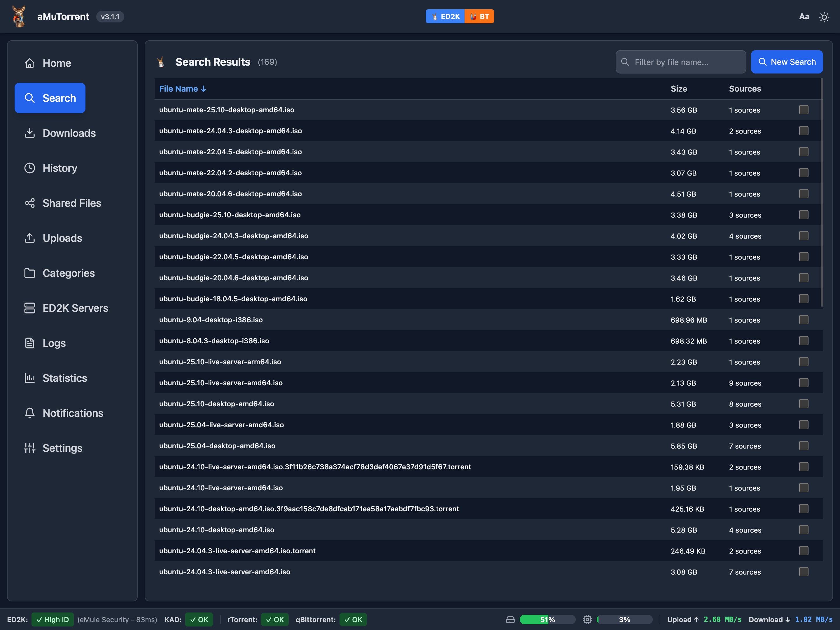Sort by File Name column header

(183, 88)
